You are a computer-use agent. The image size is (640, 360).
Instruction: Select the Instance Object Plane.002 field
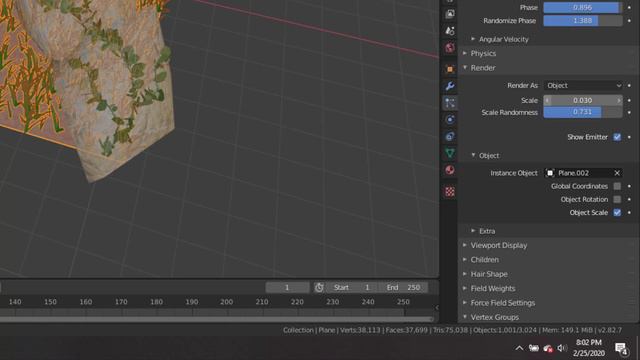point(583,173)
